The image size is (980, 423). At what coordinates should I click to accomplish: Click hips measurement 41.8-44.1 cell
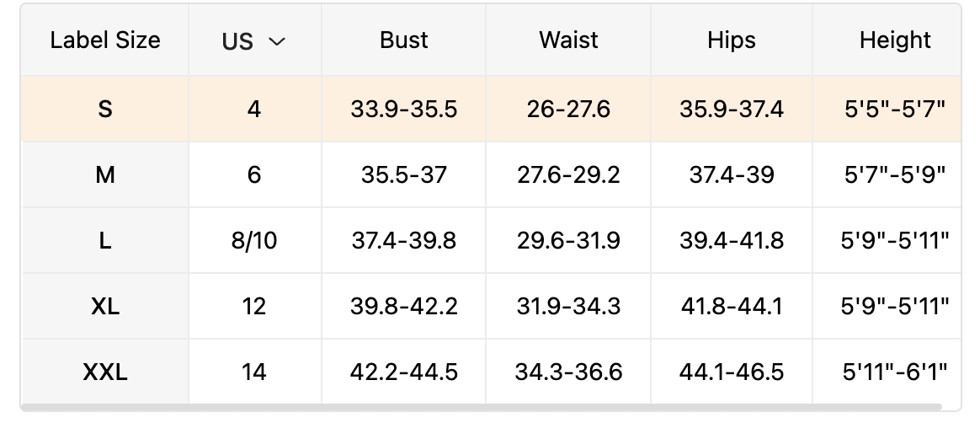click(x=732, y=306)
